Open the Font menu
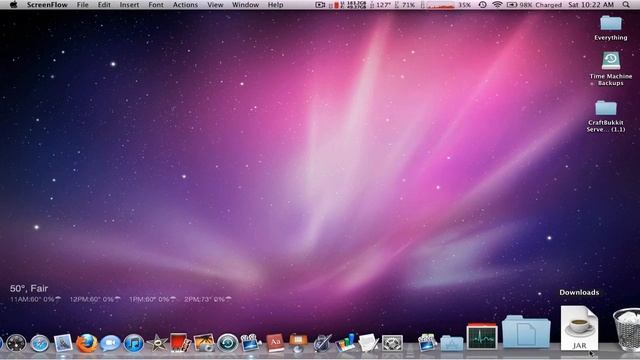This screenshot has width=640, height=360. [x=156, y=5]
